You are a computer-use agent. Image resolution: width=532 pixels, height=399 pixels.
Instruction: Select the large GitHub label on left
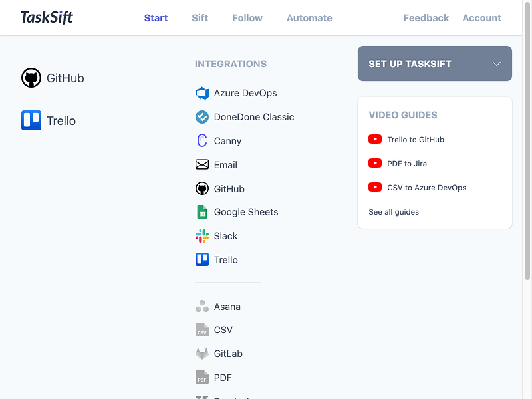point(65,78)
